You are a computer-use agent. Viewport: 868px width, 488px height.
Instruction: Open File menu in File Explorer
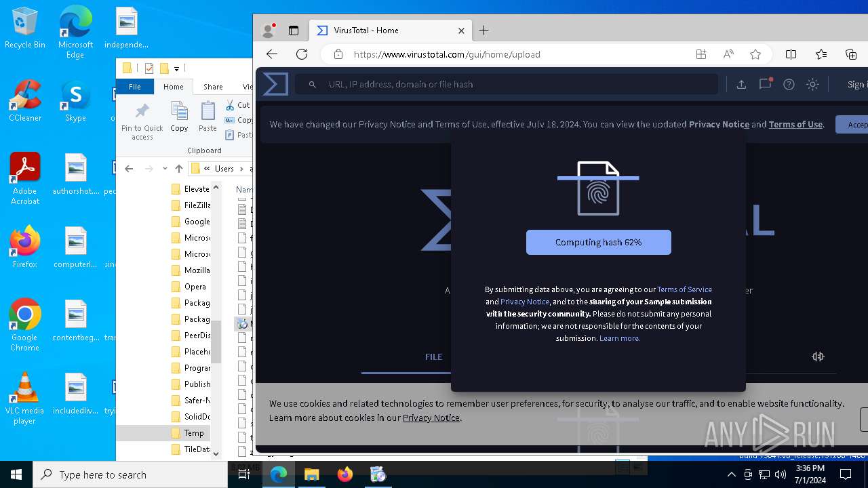(x=135, y=87)
